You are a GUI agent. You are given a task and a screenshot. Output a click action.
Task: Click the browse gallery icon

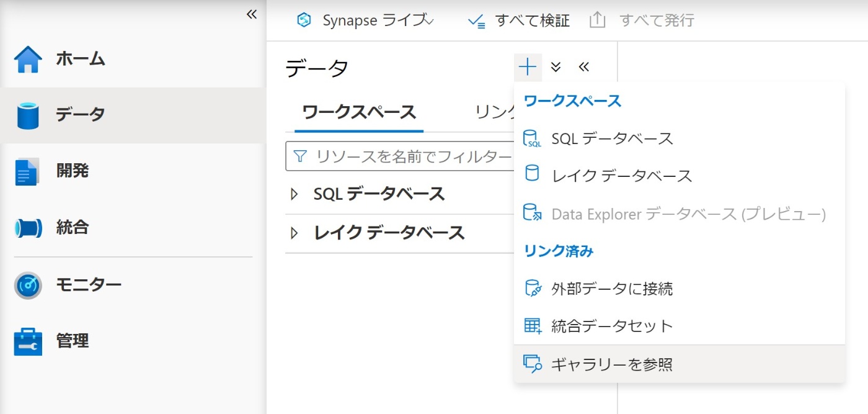[533, 364]
